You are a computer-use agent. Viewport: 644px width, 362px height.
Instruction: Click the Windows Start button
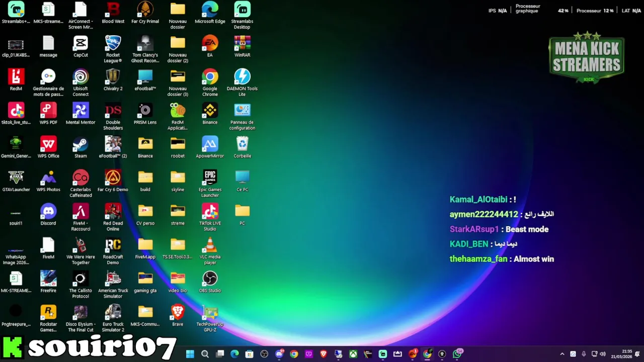click(x=190, y=354)
